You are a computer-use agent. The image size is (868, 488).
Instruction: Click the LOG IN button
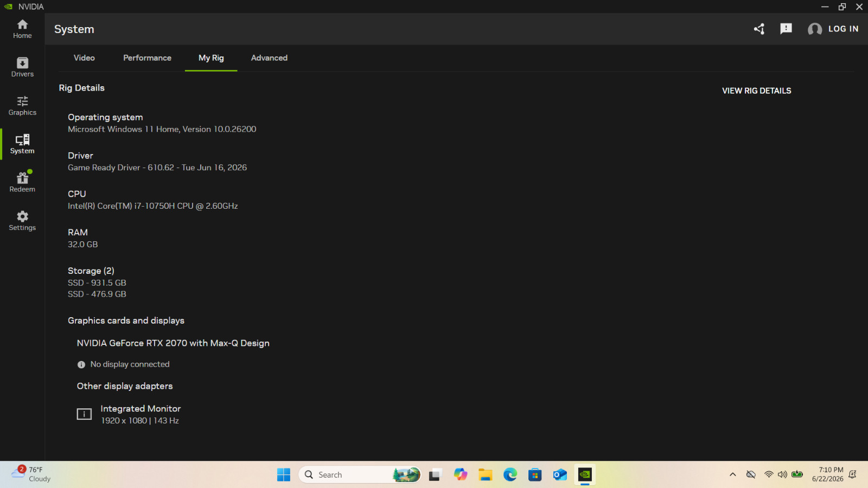point(843,29)
